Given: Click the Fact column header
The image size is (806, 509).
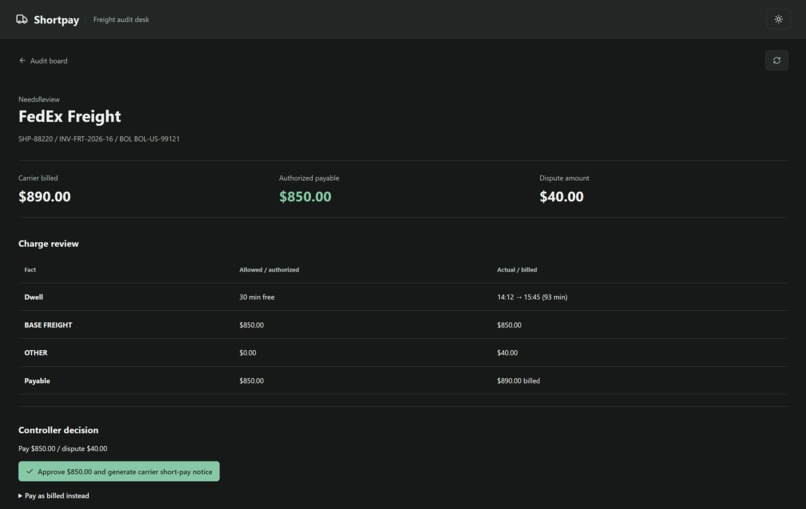Looking at the screenshot, I should pos(30,269).
